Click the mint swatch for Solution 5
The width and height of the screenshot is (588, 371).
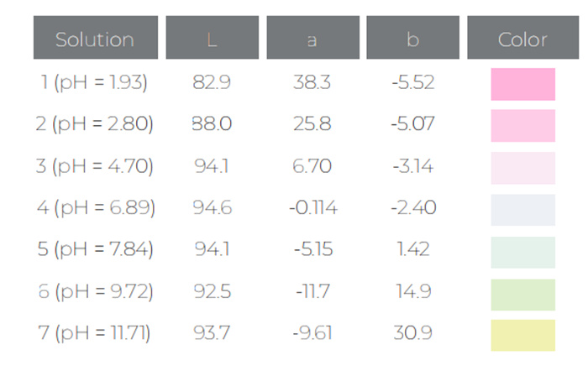(x=522, y=252)
